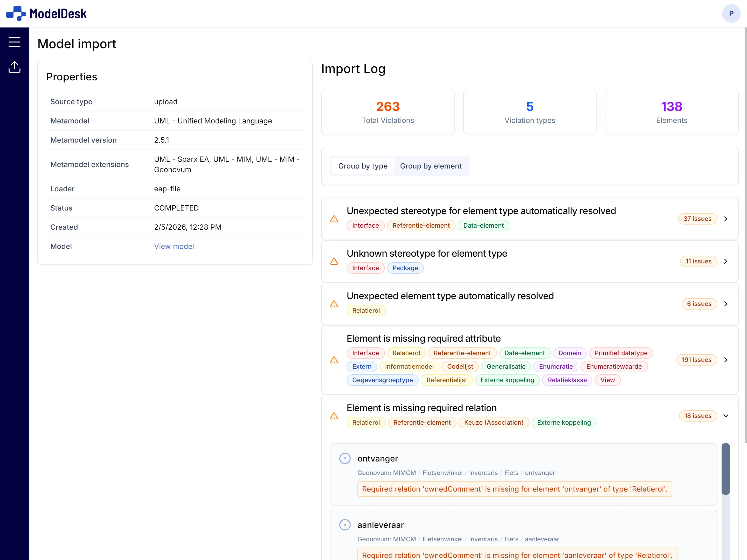Viewport: 747px width, 560px height.
Task: Switch to the Group by element tab
Action: tap(431, 166)
